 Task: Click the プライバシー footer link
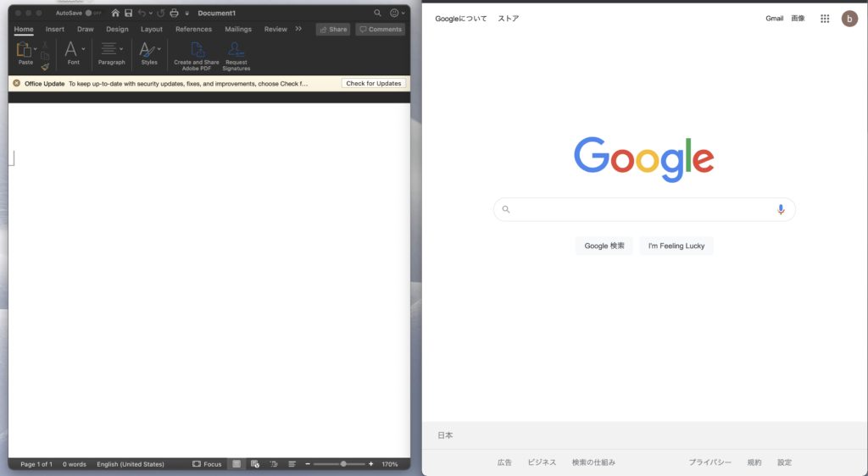coord(710,462)
